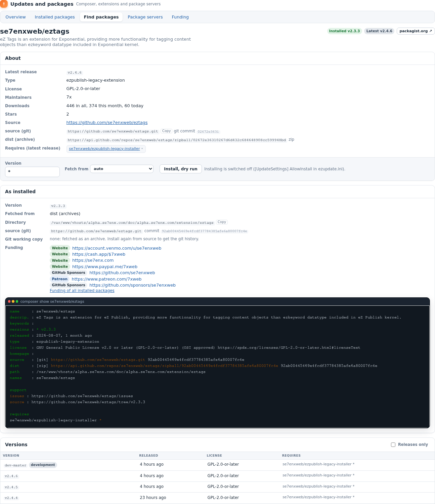The width and height of the screenshot is (435, 504).
Task: Open the account.venmo.com funding link
Action: 117,248
